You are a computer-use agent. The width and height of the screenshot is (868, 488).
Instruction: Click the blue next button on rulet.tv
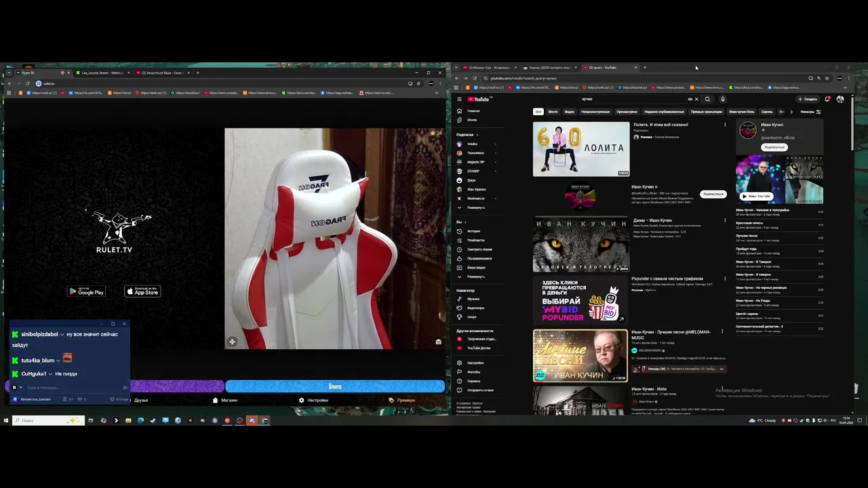coord(335,386)
